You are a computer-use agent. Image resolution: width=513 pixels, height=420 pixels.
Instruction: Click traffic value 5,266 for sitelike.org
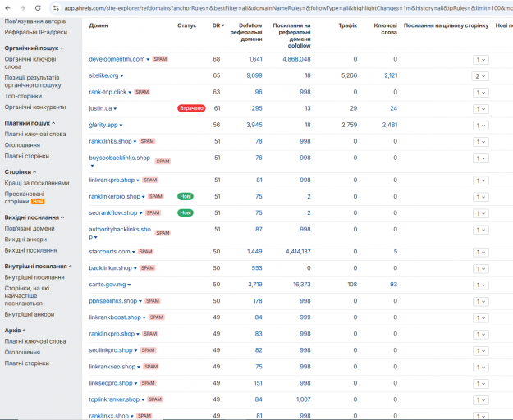tap(349, 75)
